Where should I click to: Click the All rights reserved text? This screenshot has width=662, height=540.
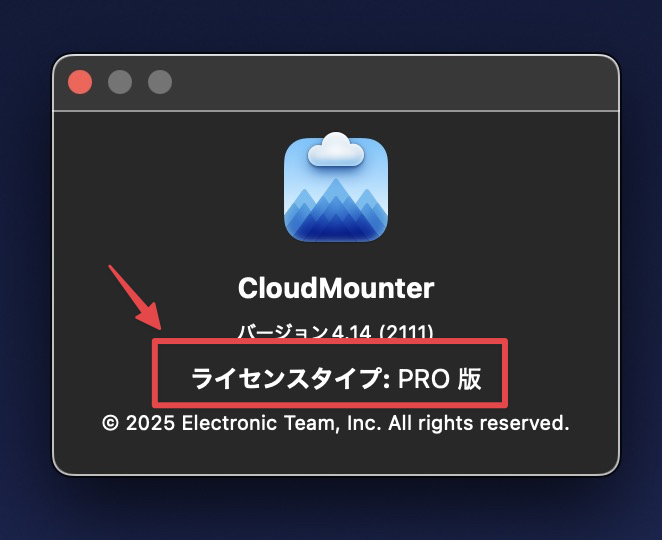pyautogui.click(x=479, y=423)
